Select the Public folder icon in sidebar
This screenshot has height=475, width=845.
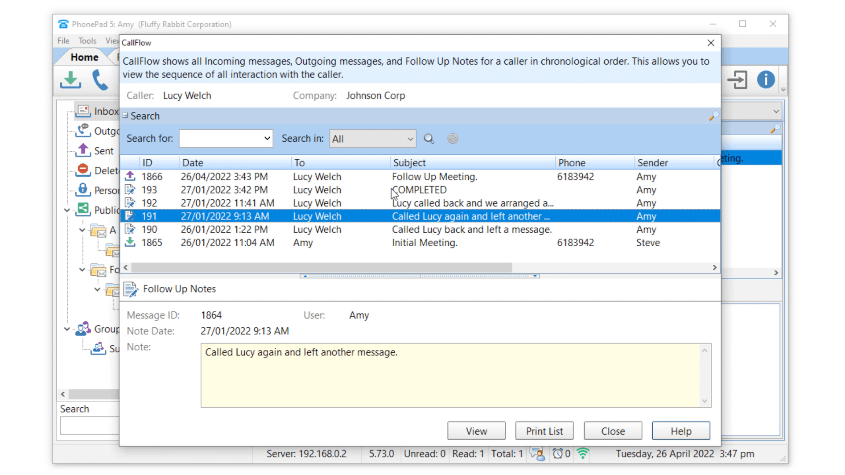[x=82, y=209]
